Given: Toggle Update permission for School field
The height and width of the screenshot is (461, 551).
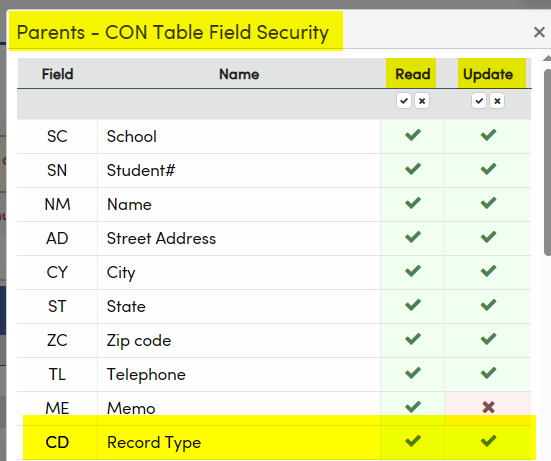Looking at the screenshot, I should (488, 135).
